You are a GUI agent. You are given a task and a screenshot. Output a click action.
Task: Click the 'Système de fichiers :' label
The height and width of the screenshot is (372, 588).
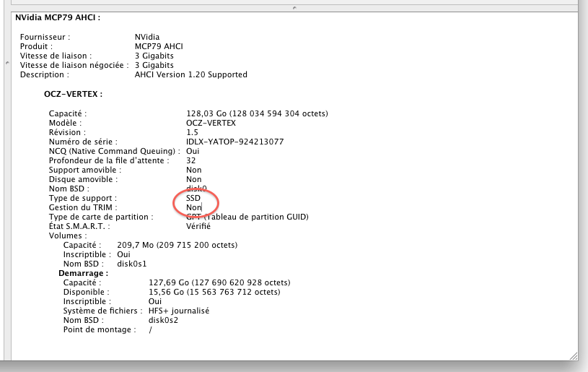point(102,311)
